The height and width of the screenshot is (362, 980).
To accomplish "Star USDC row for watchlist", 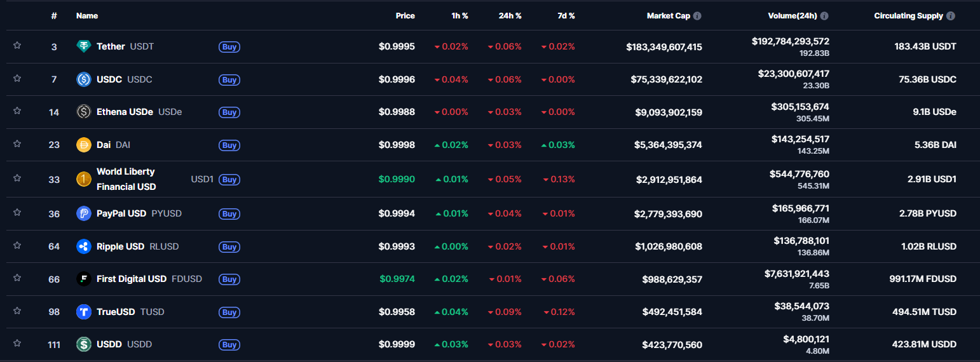I will pyautogui.click(x=17, y=79).
